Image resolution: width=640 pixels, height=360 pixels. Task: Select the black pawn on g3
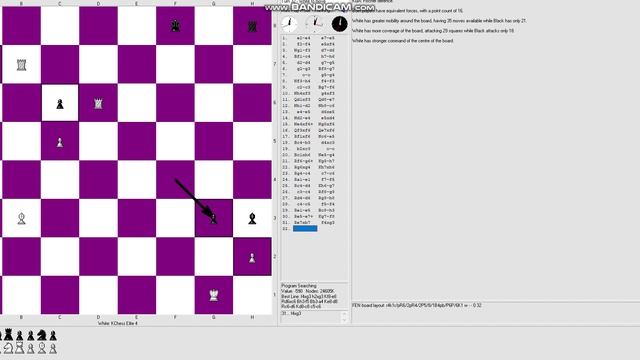point(214,219)
